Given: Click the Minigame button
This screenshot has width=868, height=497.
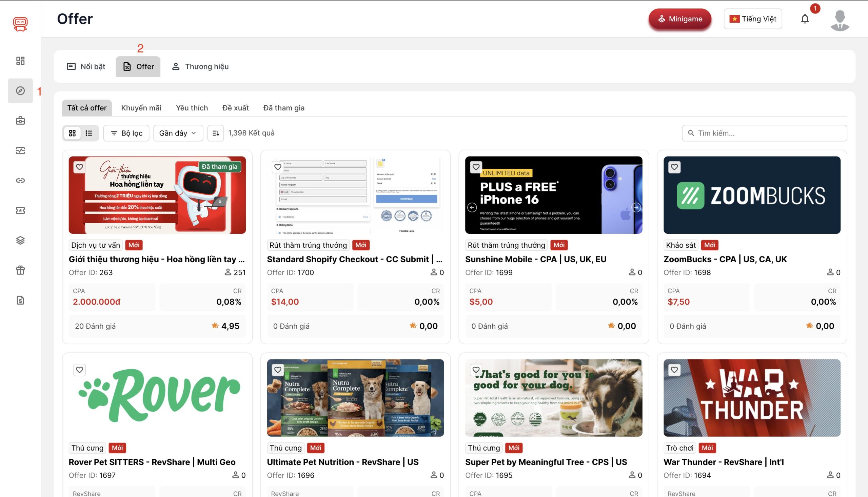Looking at the screenshot, I should click(679, 19).
